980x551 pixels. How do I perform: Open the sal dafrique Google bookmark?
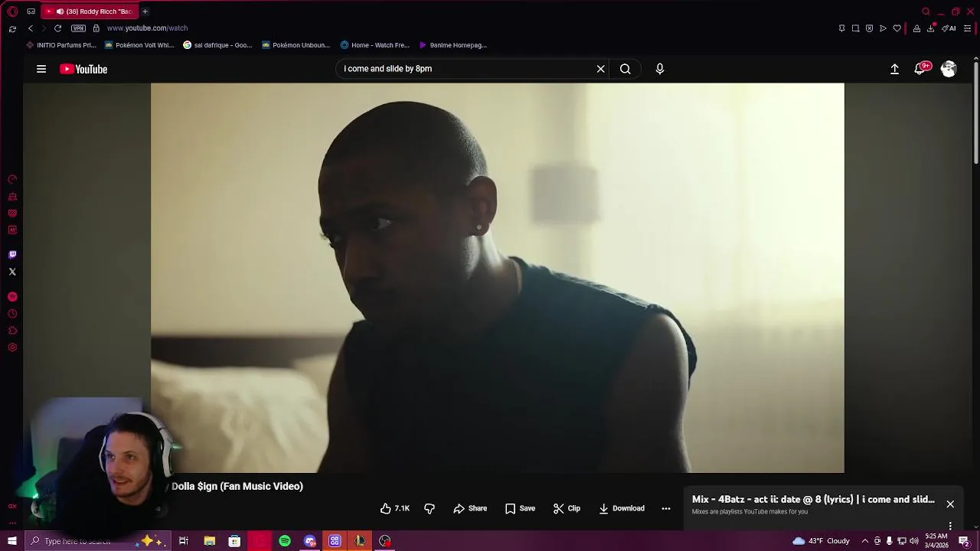click(x=217, y=45)
